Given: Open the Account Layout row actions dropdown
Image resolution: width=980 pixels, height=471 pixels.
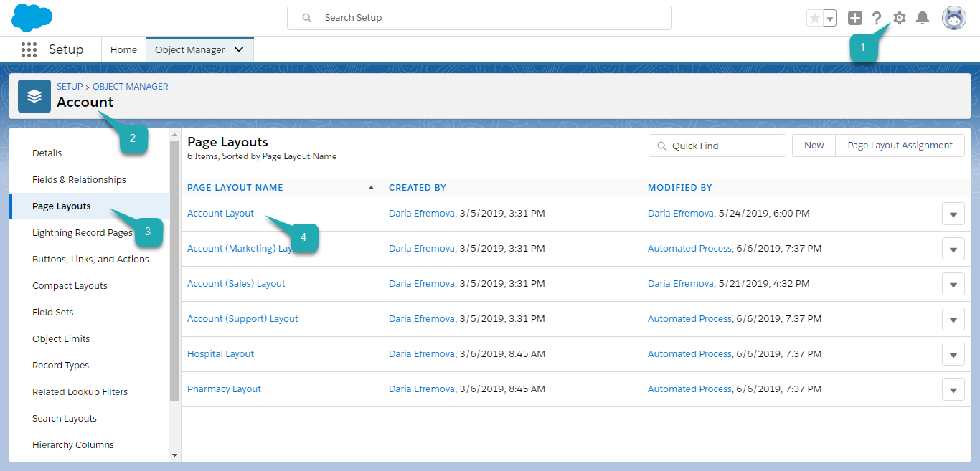Looking at the screenshot, I should (x=953, y=214).
